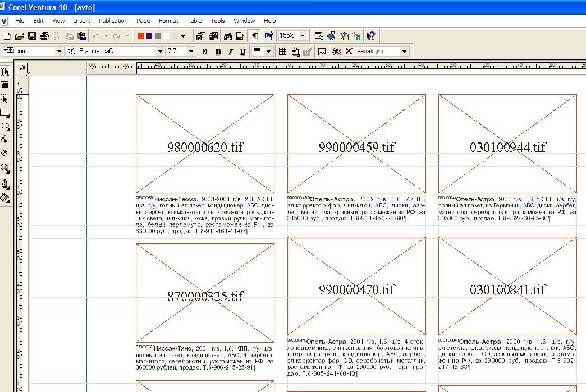Image resolution: width=586 pixels, height=392 pixels.
Task: Toggle show paragraph marks pilcrow button
Action: [255, 36]
